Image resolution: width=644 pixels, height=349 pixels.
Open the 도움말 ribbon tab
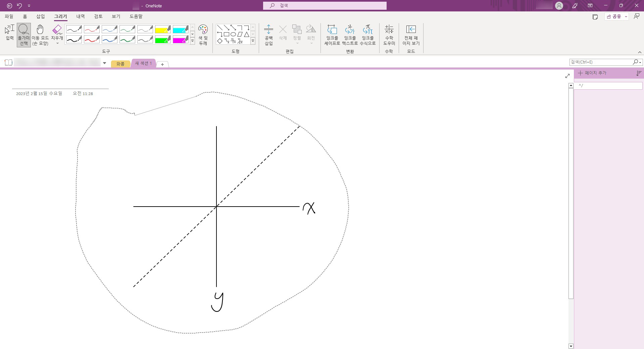(136, 16)
